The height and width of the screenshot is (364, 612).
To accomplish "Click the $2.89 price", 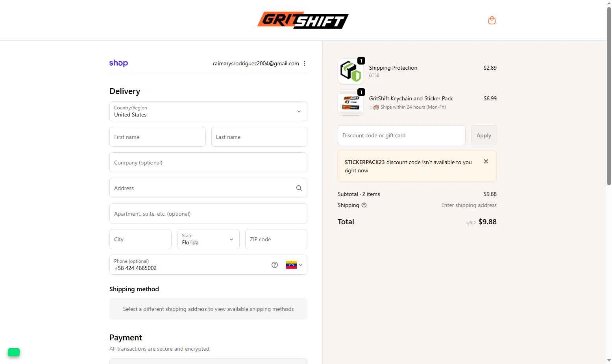I will pyautogui.click(x=490, y=68).
